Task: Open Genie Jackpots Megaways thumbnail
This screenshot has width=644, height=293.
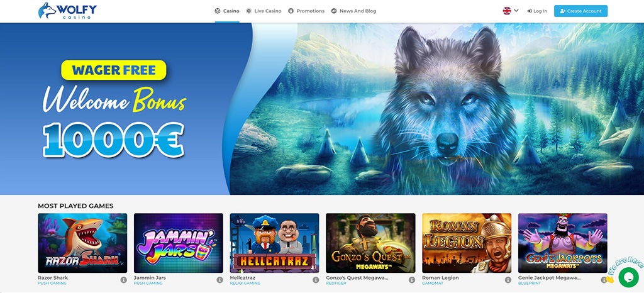Action: (563, 243)
